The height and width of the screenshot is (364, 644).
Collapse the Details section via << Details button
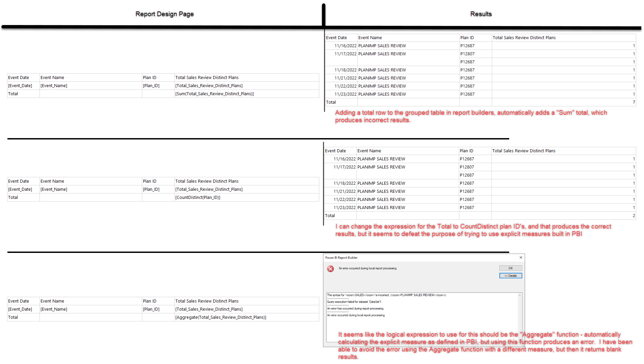[x=510, y=275]
